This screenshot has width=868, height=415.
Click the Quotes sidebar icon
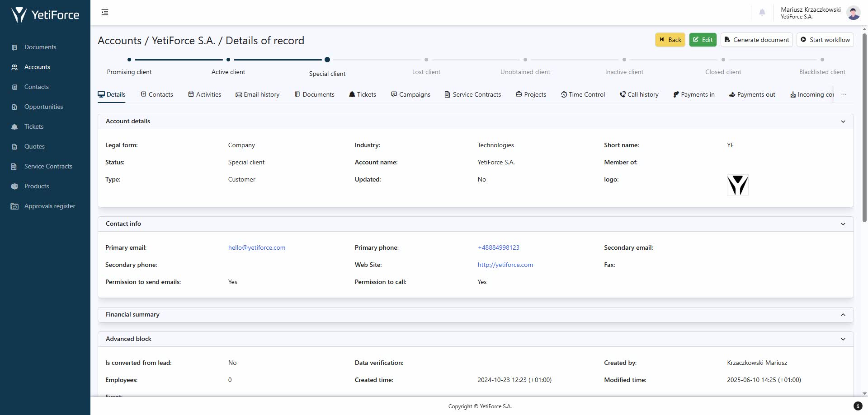click(x=14, y=147)
